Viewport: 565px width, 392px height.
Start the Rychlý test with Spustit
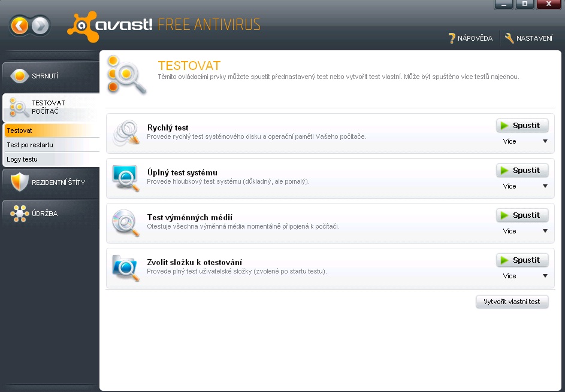pyautogui.click(x=522, y=125)
